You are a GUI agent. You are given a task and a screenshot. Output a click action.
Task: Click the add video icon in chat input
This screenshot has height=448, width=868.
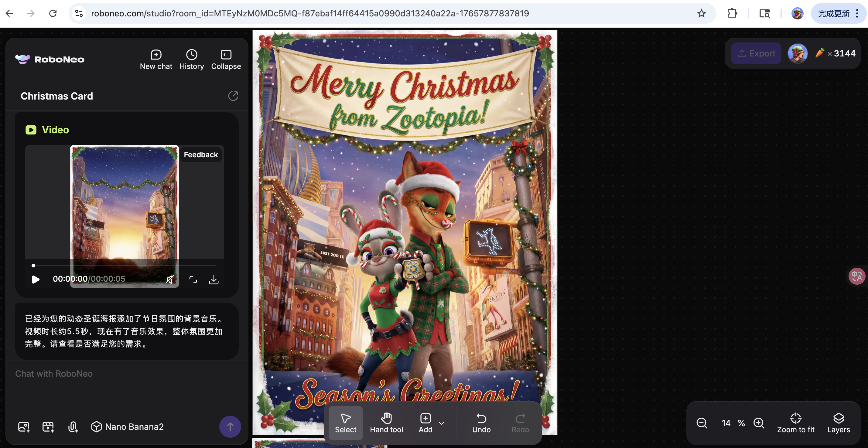click(x=48, y=426)
